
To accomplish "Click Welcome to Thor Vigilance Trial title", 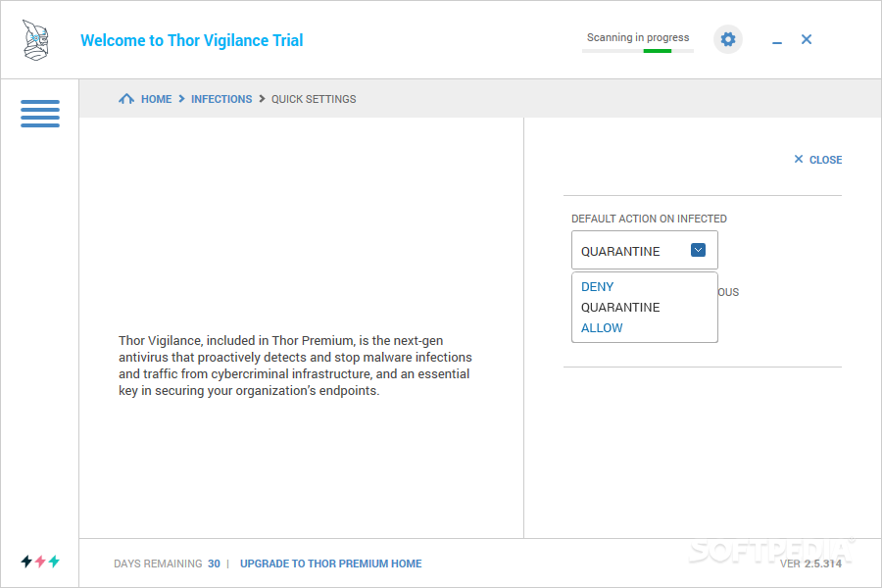I will pos(192,40).
